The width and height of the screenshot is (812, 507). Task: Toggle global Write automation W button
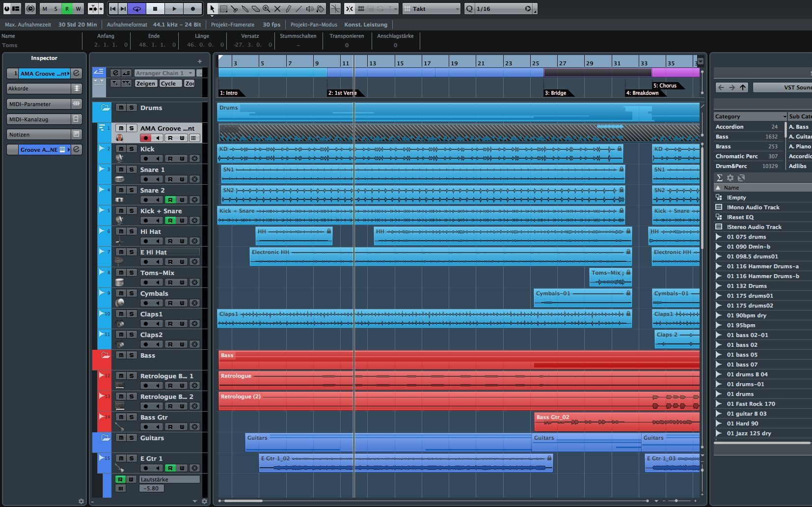pyautogui.click(x=78, y=9)
